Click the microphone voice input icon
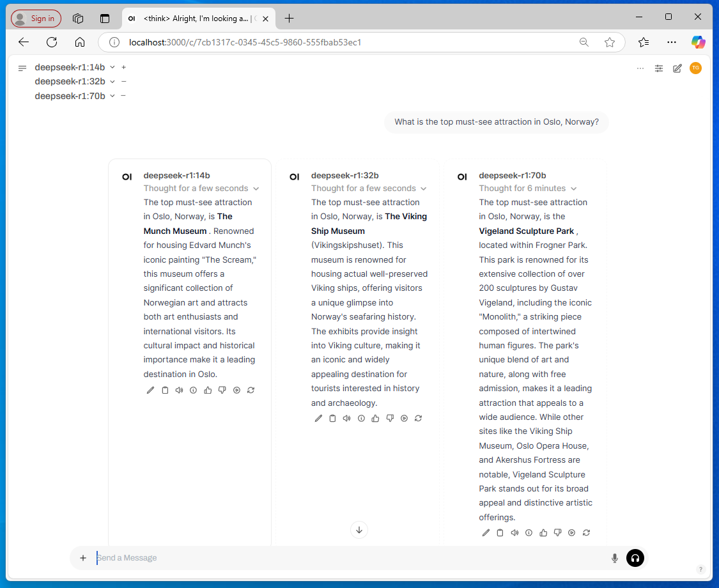The image size is (719, 588). [x=615, y=558]
